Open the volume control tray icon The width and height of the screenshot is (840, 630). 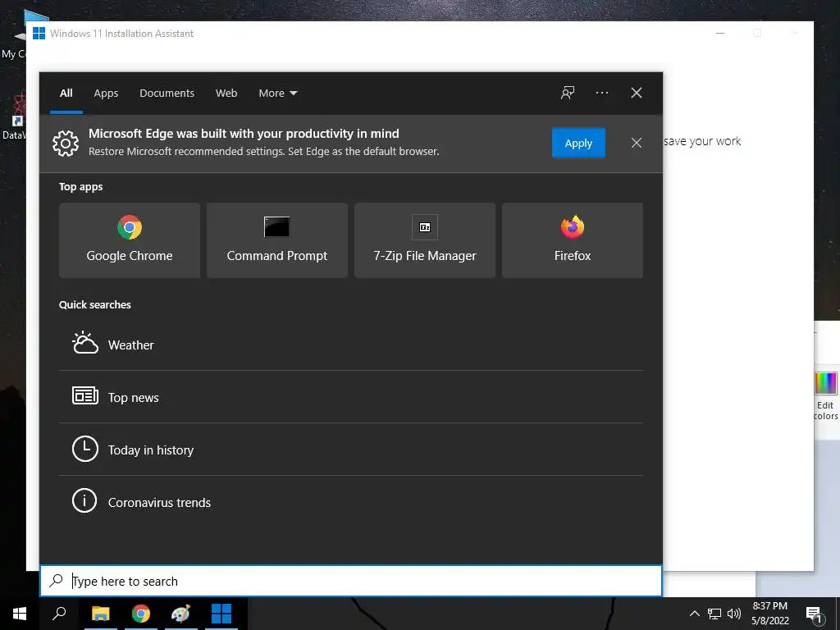(x=734, y=614)
